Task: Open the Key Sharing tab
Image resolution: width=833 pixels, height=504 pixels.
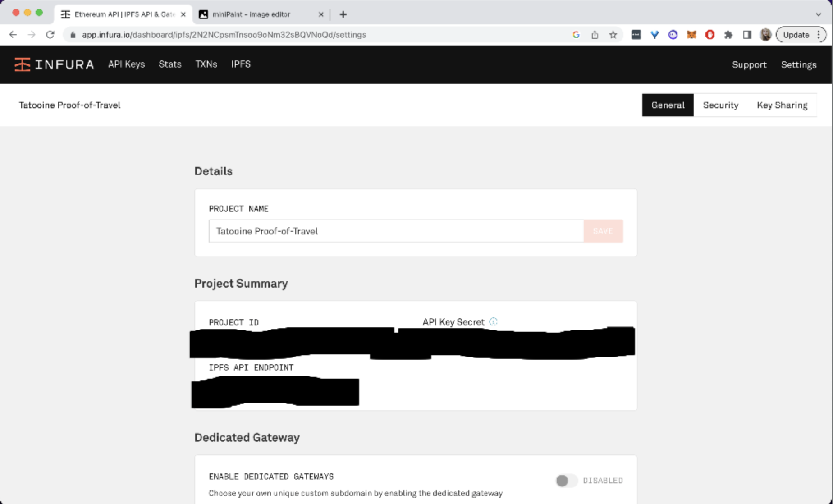Action: (782, 105)
